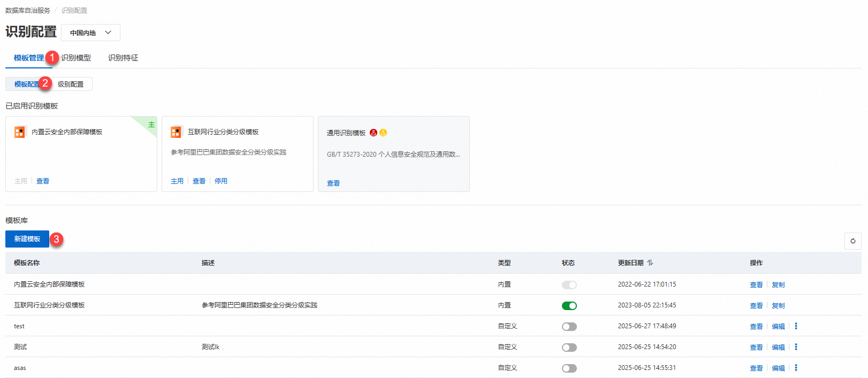Click date 2025-06-27 17:48:49
Screen dimensions: 868x378
[x=647, y=326]
